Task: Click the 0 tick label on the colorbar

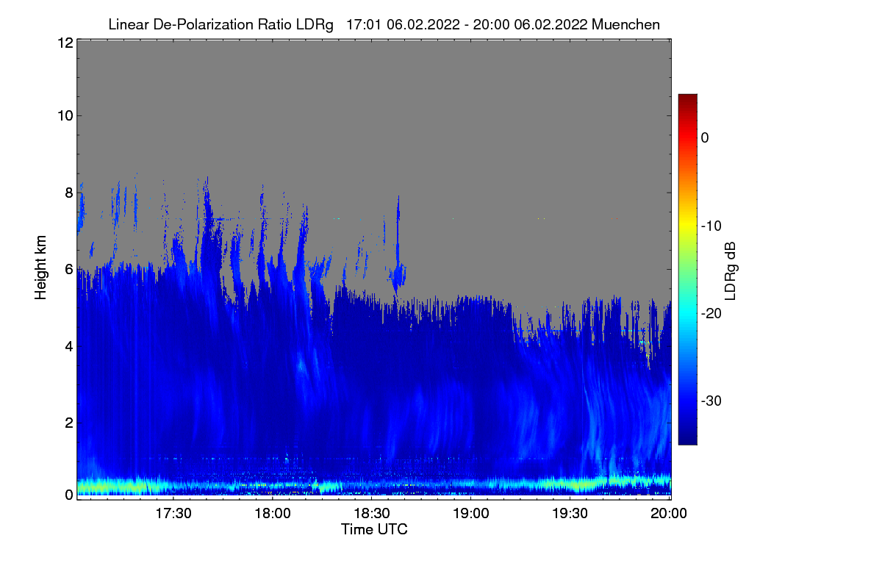Action: 705,137
